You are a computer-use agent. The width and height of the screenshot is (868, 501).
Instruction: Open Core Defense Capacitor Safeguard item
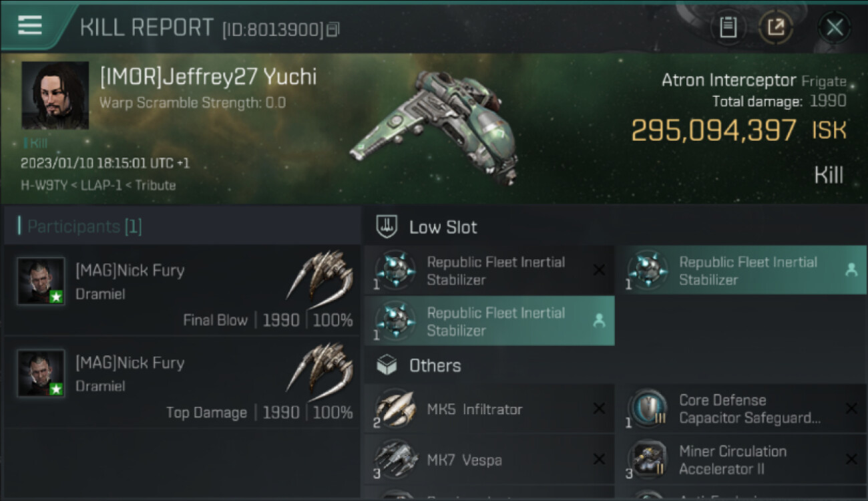pos(740,409)
